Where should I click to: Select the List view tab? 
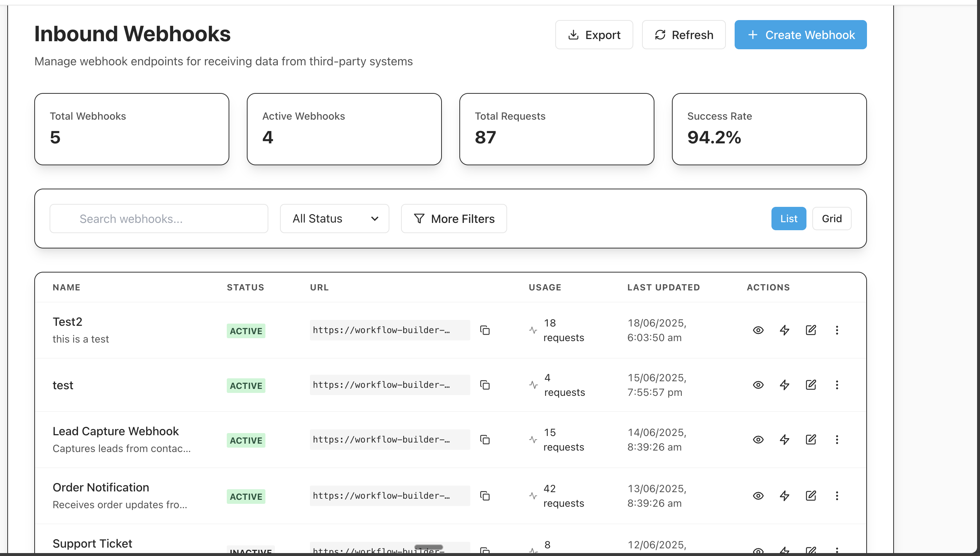point(789,219)
